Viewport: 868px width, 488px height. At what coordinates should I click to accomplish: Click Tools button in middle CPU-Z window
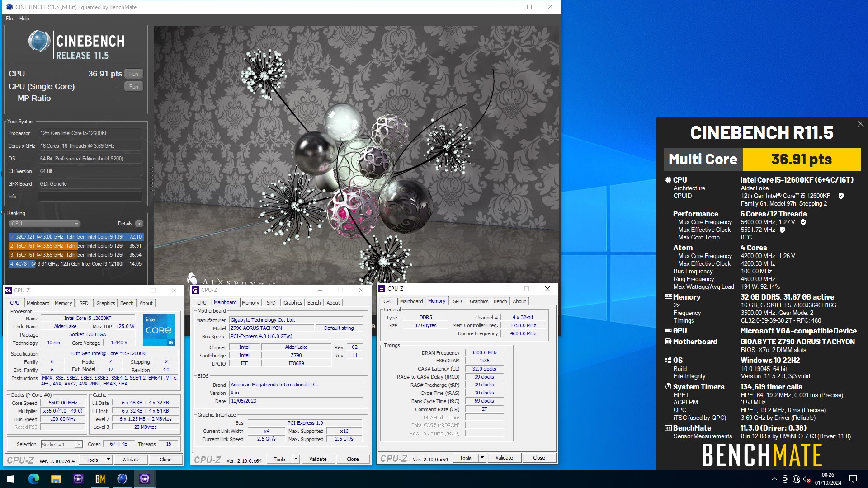(279, 459)
